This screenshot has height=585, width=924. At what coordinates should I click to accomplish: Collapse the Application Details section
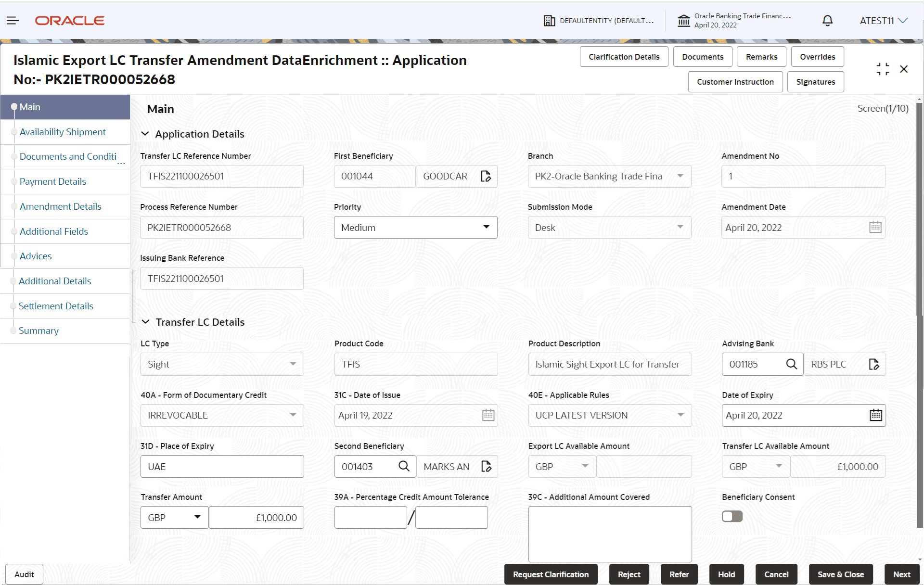(x=145, y=134)
